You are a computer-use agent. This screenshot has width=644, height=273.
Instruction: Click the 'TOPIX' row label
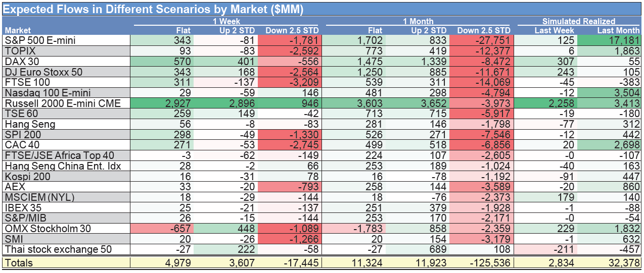click(19, 51)
